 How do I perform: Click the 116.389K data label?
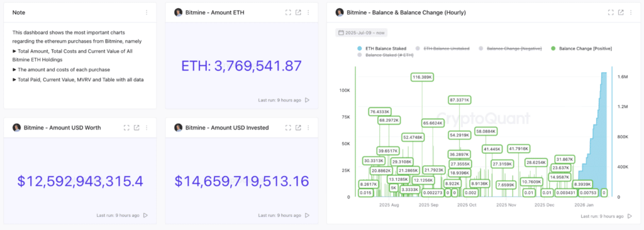423,77
